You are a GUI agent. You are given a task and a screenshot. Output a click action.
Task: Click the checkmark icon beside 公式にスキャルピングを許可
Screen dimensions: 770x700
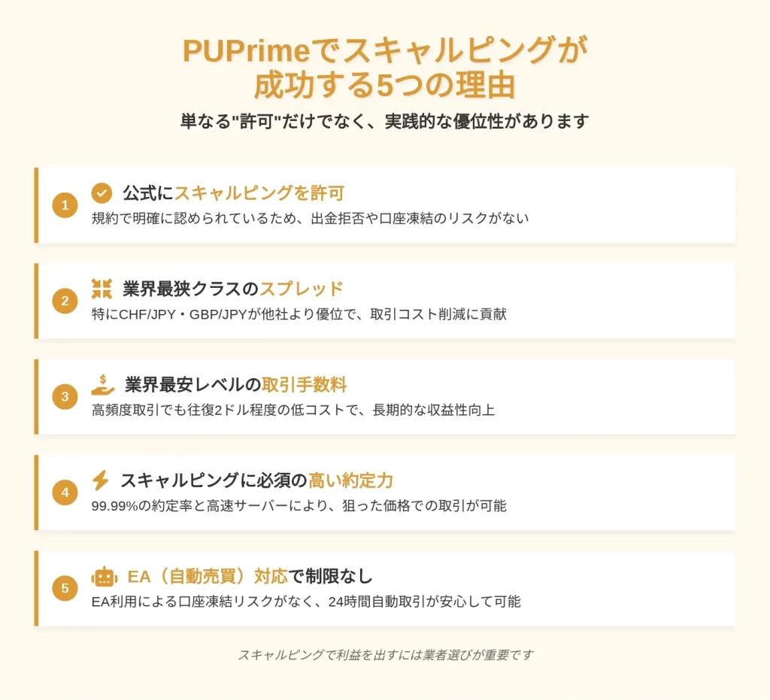click(x=102, y=193)
